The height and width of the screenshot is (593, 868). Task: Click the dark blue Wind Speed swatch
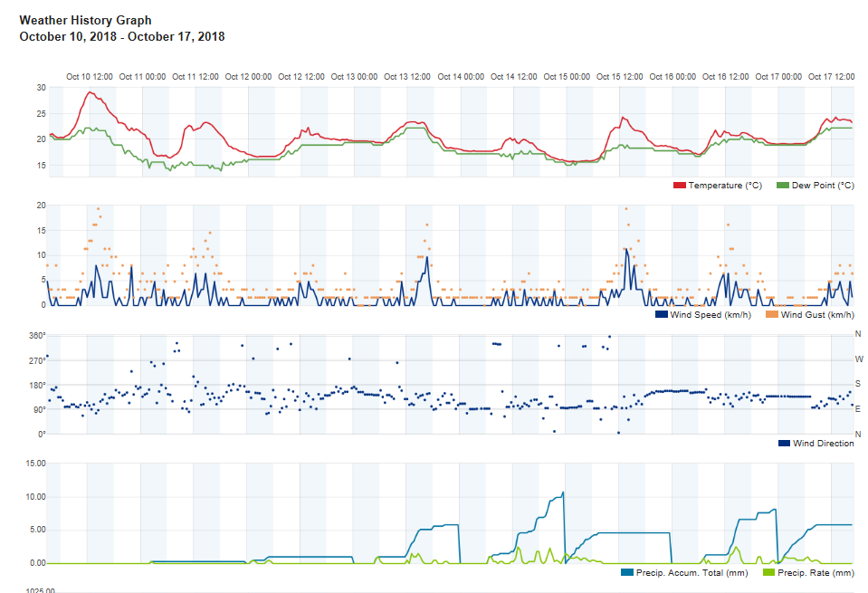pos(661,314)
